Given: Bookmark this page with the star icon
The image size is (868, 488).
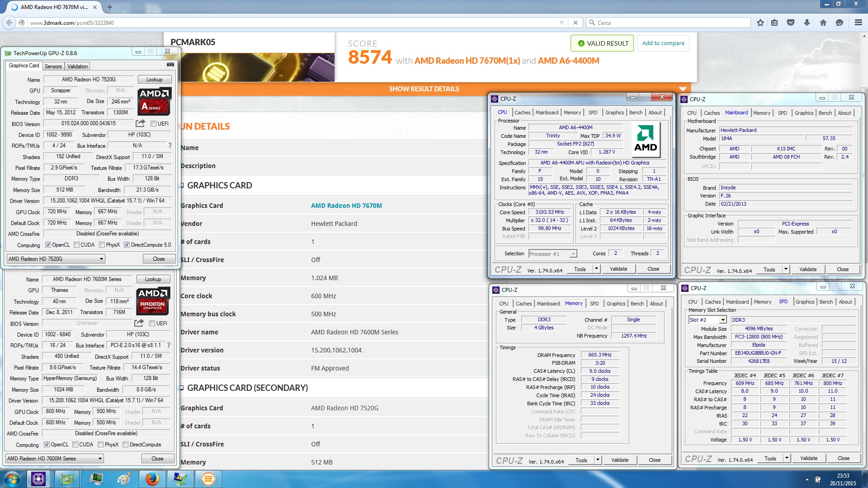Looking at the screenshot, I should [760, 23].
